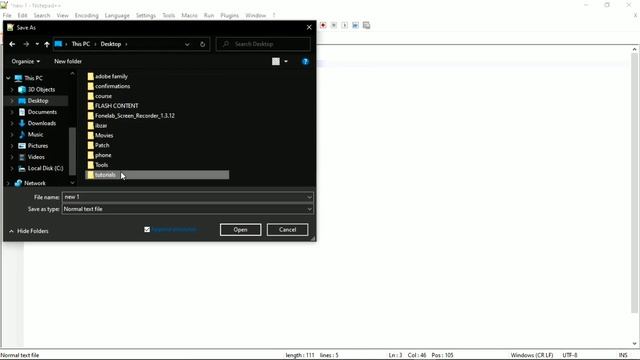Click UTF-8 encoding in status bar
Viewport: 640px width, 360px height.
click(x=570, y=355)
